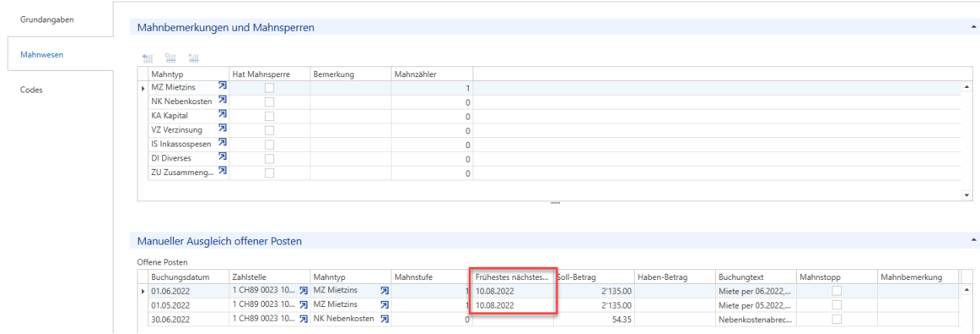Click the Haben-Betrag column header
Viewport: 980px width, 334px height.
(675, 276)
